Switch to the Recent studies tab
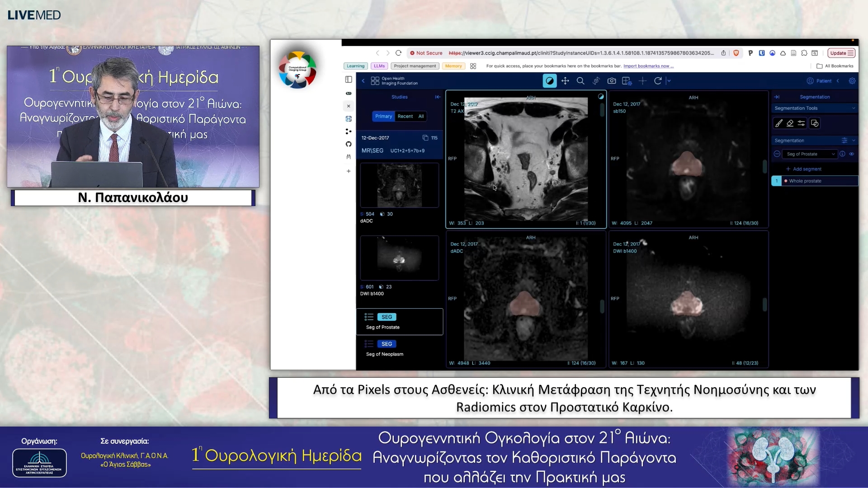Image resolution: width=868 pixels, height=488 pixels. tap(405, 117)
